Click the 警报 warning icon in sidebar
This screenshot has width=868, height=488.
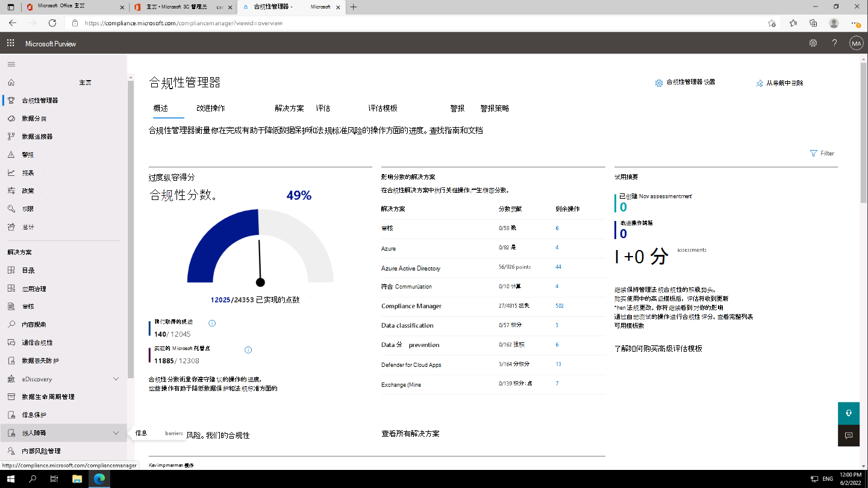(11, 155)
